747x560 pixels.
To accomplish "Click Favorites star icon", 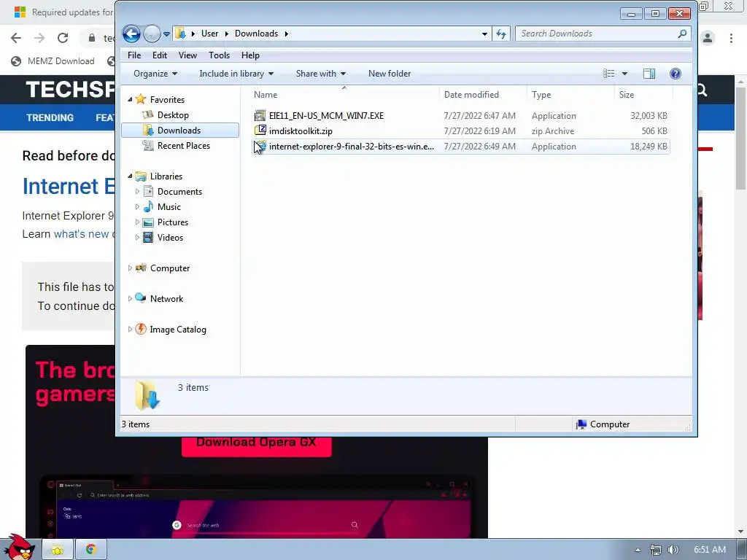I will pyautogui.click(x=141, y=99).
